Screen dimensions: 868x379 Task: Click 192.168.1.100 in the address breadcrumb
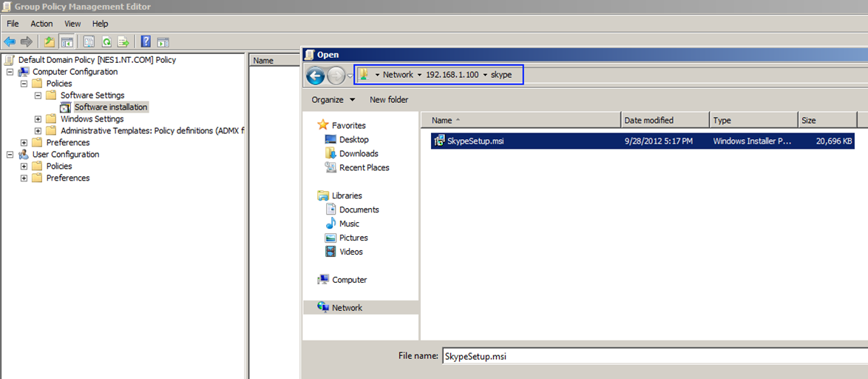coord(452,75)
